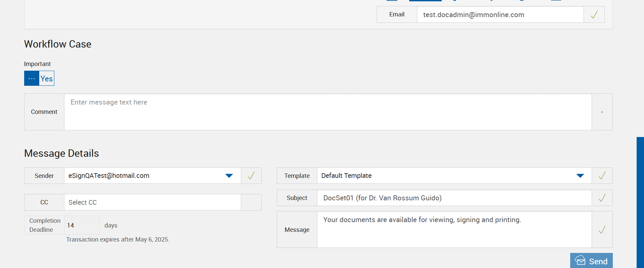Focus the Comment message text area
This screenshot has width=644, height=268.
328,112
